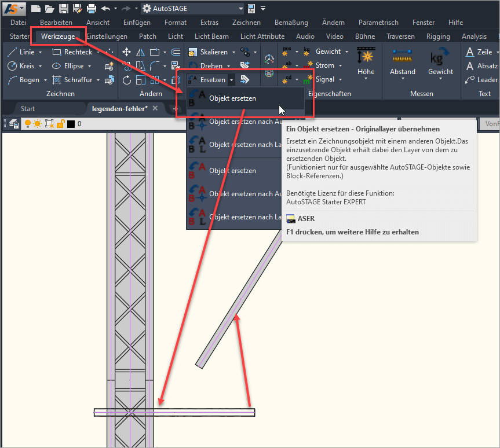Expand the Skalieren dropdown arrow
Screen dimensions: 500x448
[233, 52]
